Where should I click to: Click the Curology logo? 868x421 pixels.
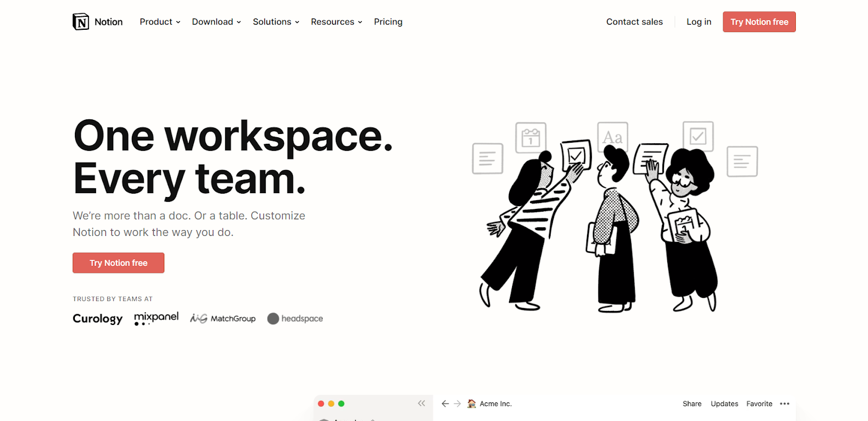click(x=98, y=318)
